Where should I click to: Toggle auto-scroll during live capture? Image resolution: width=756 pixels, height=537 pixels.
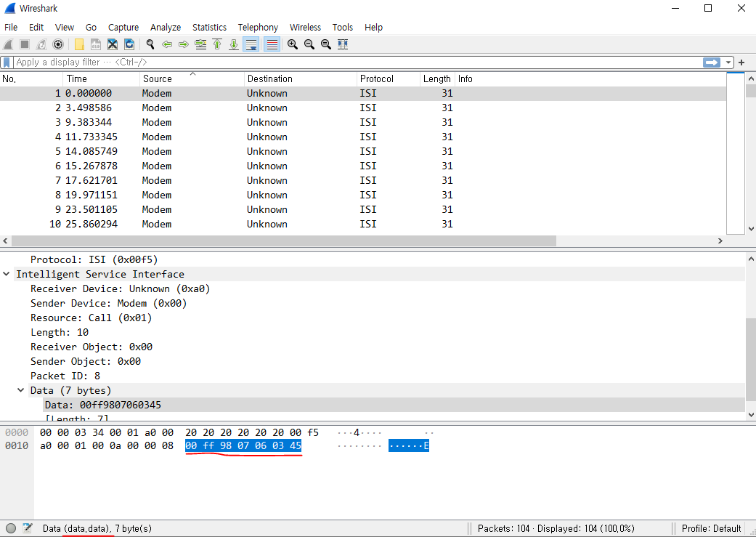point(251,44)
